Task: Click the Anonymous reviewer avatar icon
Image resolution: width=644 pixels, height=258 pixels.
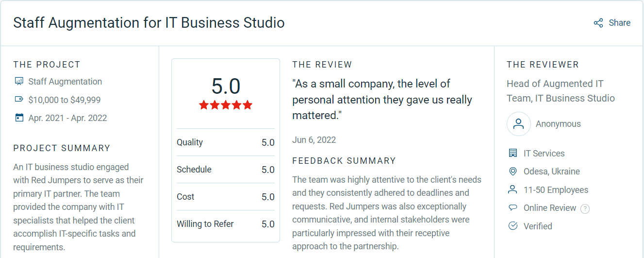Action: pos(518,124)
